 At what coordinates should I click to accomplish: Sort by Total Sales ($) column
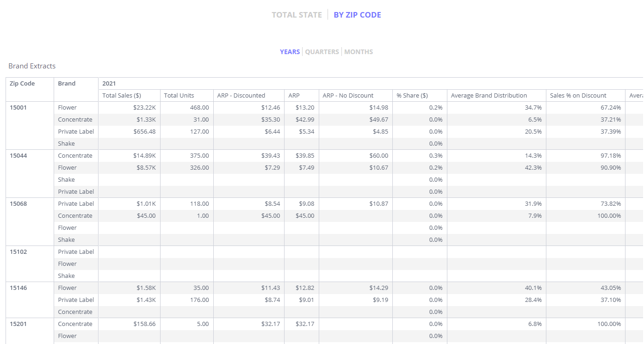tap(122, 96)
